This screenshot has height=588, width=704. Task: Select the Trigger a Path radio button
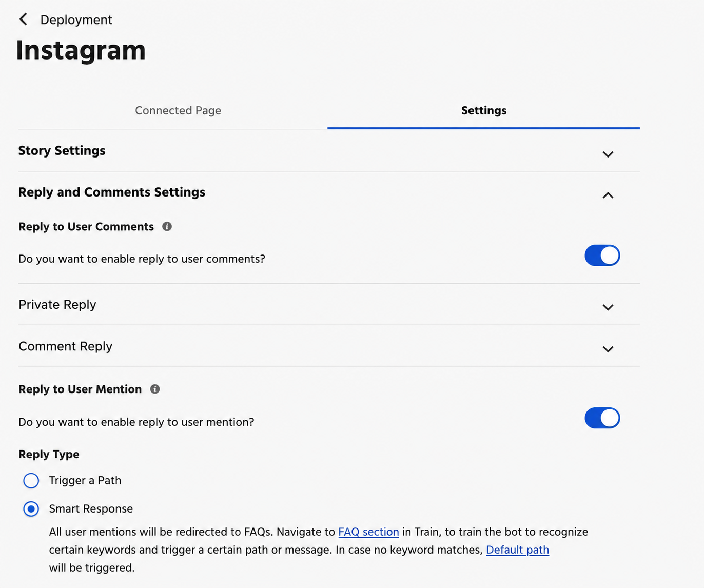point(31,481)
